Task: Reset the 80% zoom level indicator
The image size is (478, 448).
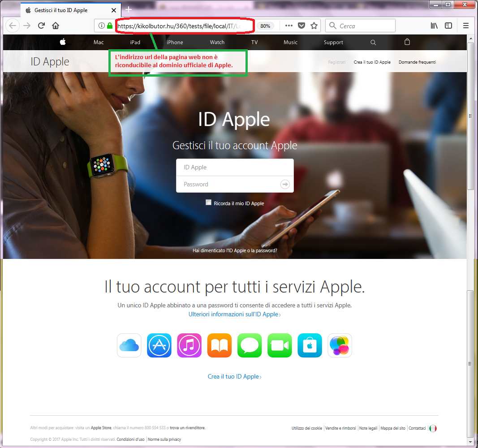Action: 265,26
